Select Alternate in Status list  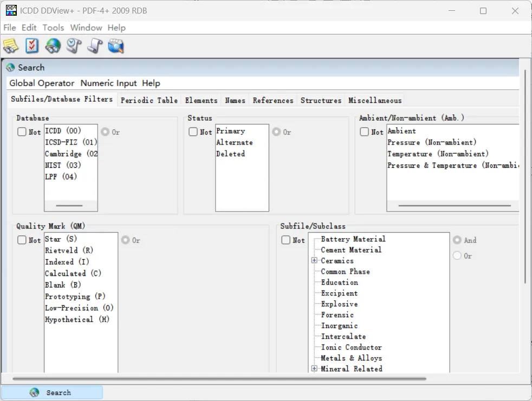[235, 142]
